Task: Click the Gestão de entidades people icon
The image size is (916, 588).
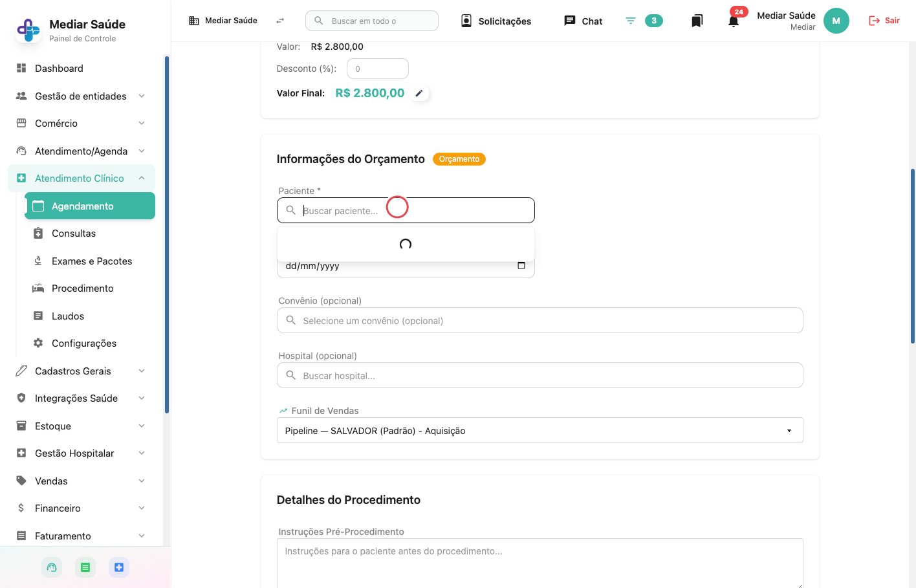Action: [x=21, y=96]
